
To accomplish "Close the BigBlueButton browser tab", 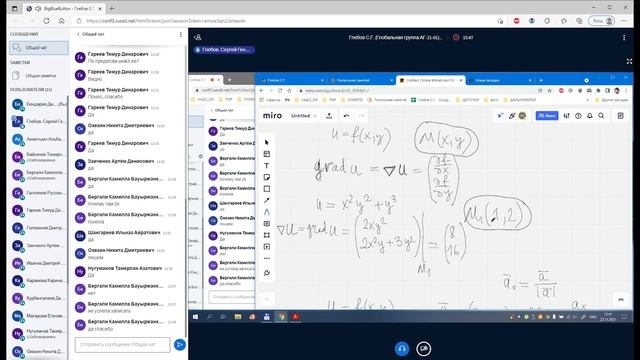I will tap(100, 8).
